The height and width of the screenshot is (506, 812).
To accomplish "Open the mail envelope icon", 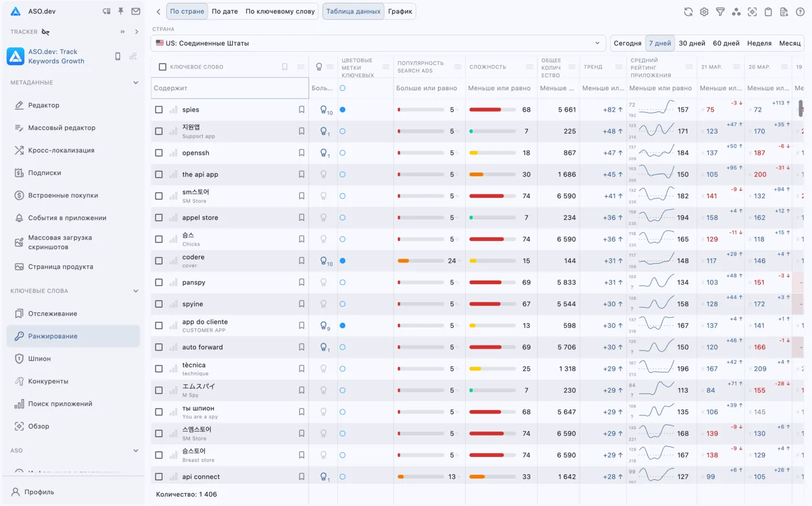I will click(x=136, y=11).
